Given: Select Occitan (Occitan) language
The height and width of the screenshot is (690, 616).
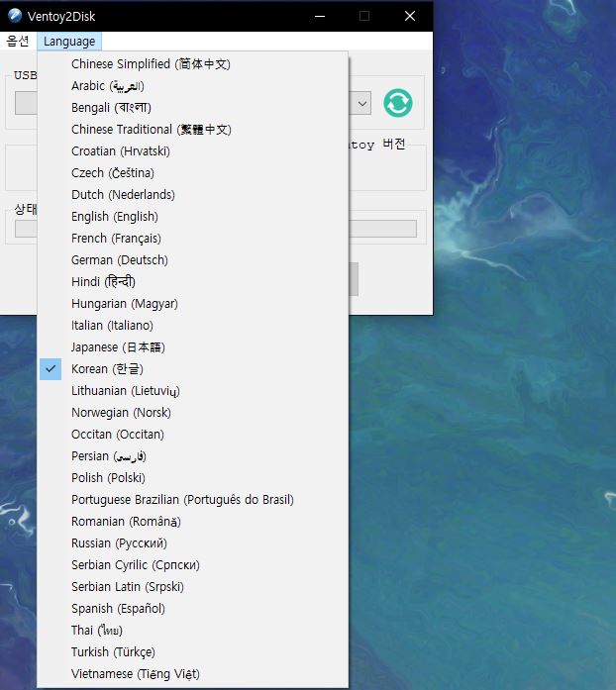Looking at the screenshot, I should point(193,435).
